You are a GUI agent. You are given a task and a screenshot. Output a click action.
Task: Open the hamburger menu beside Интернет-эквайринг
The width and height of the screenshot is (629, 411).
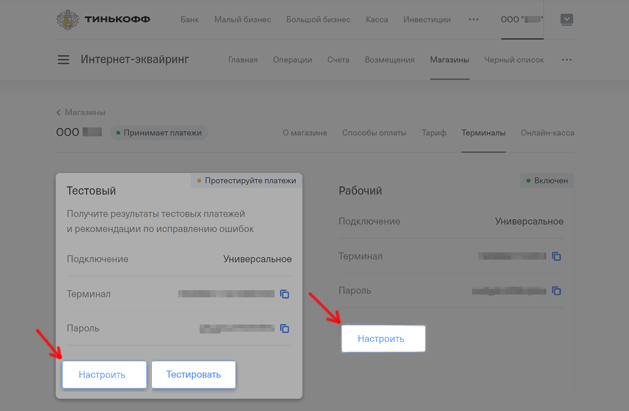63,60
